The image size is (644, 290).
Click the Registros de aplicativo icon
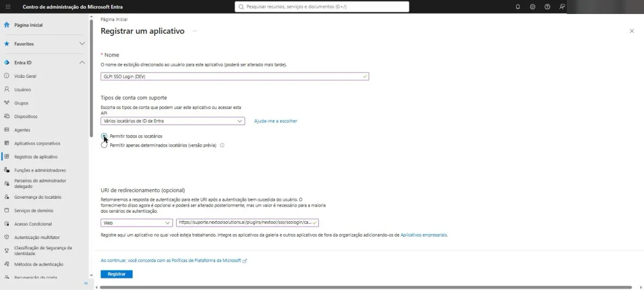[7, 156]
